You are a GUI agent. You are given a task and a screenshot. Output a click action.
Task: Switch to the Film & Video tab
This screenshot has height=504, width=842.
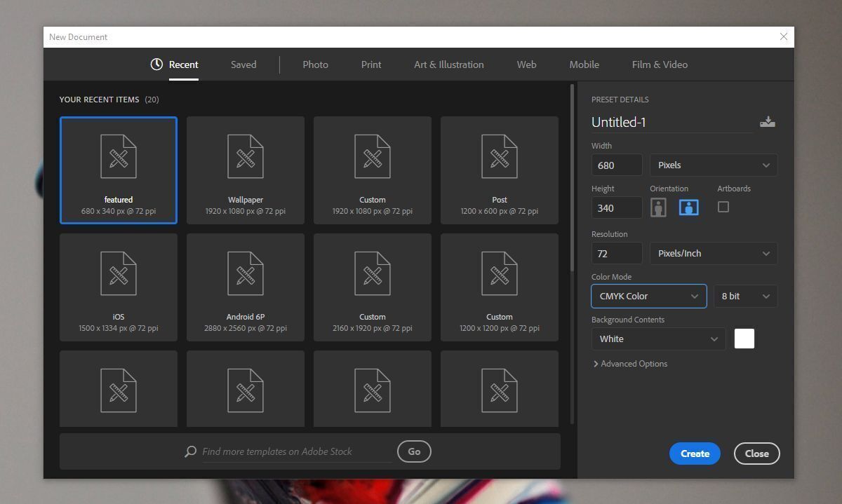coord(659,64)
